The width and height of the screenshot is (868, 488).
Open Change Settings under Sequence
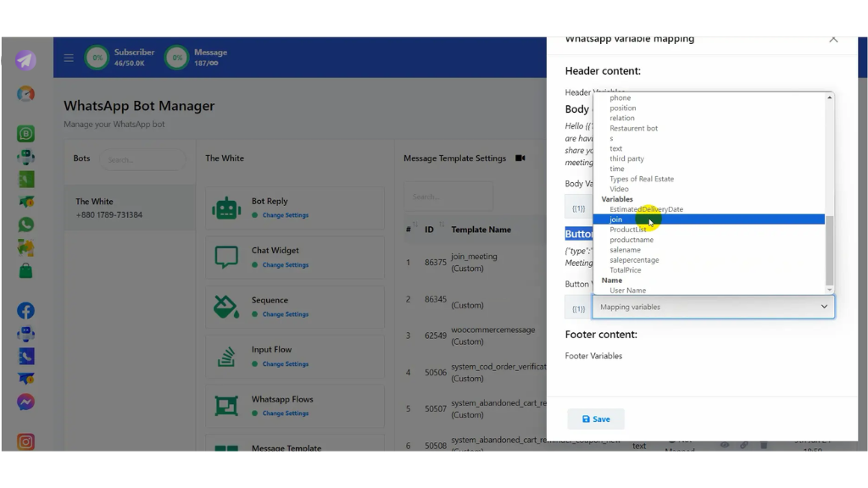point(285,314)
